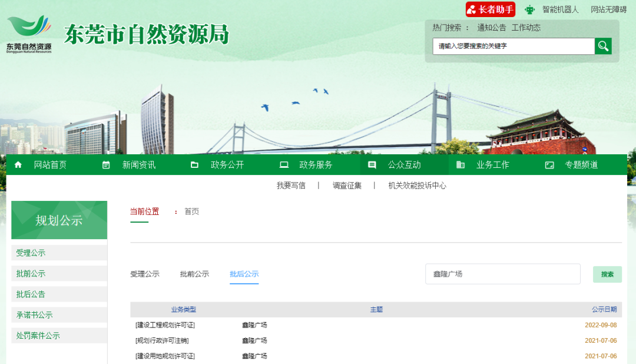Screen dimensions: 636x364
Task: Click the 智能机器人 robot icon
Action: 530,9
